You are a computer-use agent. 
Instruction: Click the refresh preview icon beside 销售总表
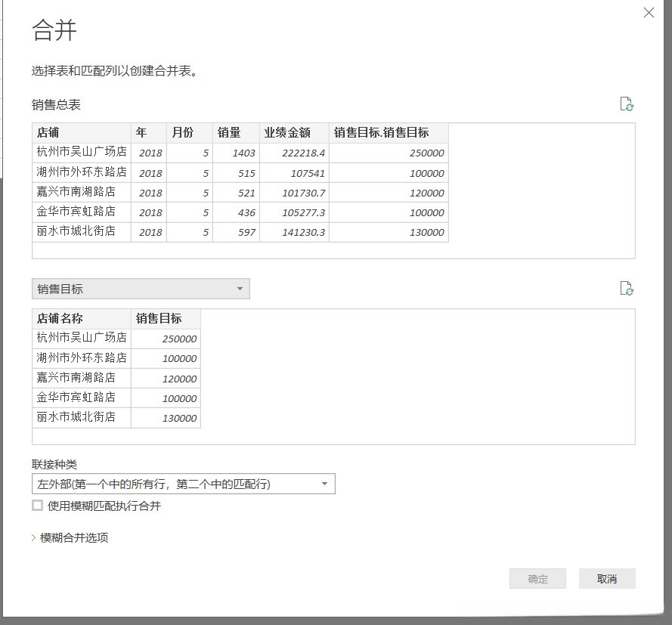click(626, 104)
